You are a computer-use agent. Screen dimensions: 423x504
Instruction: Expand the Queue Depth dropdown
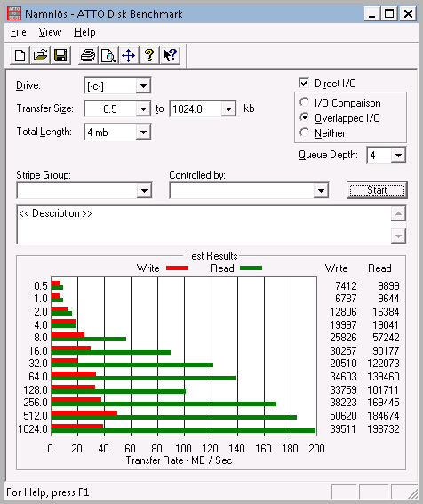click(398, 156)
